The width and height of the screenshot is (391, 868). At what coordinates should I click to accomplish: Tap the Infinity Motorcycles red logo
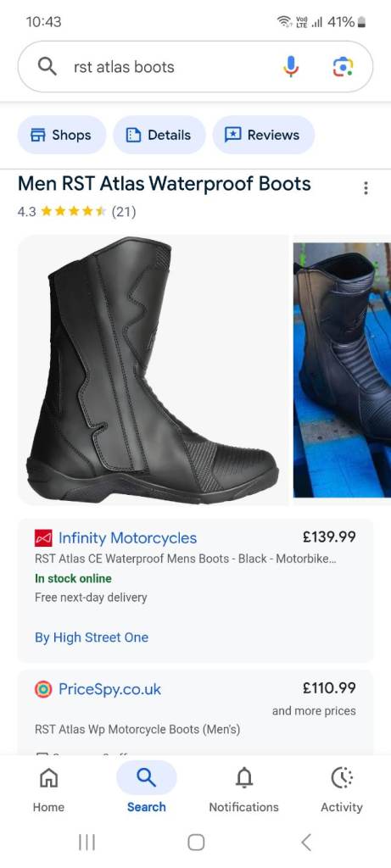click(x=43, y=538)
